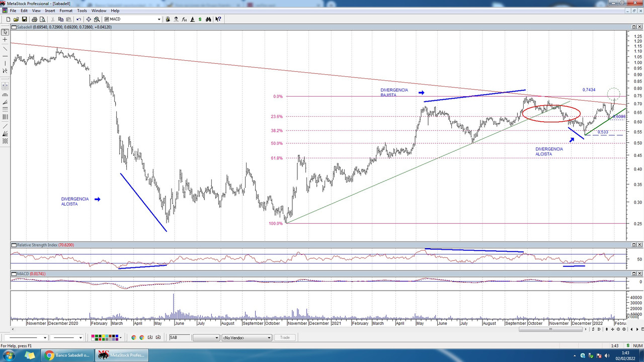Open the empty dropdown next to the SAB field
This screenshot has width=644, height=362.
point(206,338)
